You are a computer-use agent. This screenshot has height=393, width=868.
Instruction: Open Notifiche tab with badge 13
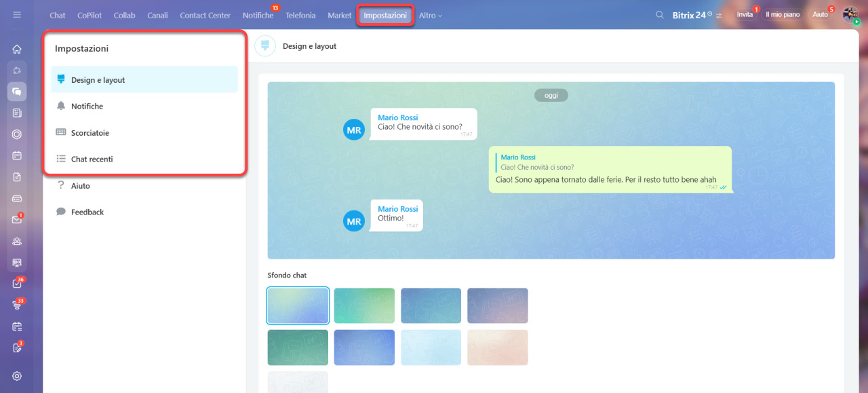[x=258, y=15]
